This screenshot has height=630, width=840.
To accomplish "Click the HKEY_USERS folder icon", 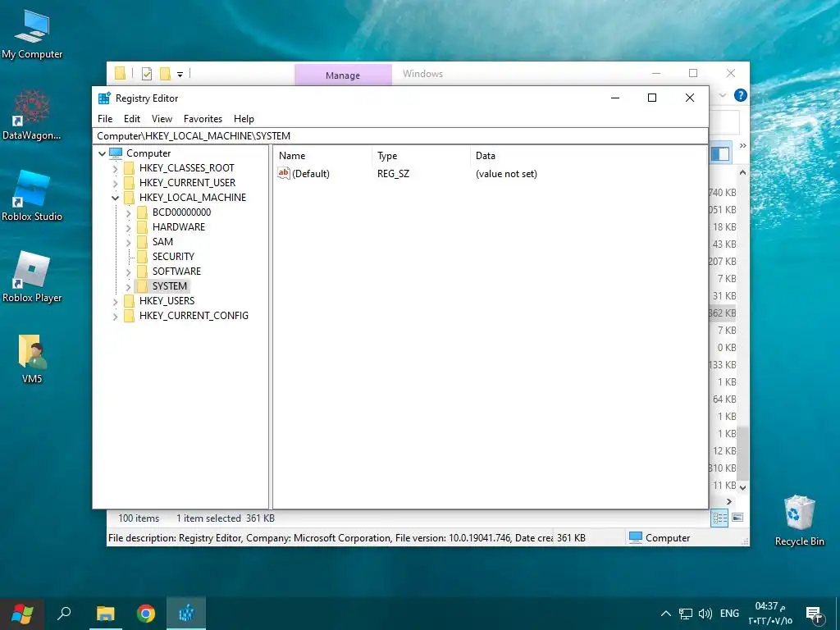I will point(129,301).
